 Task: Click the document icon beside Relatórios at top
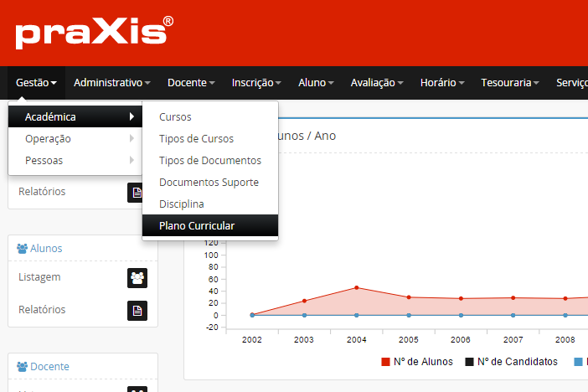(x=137, y=192)
